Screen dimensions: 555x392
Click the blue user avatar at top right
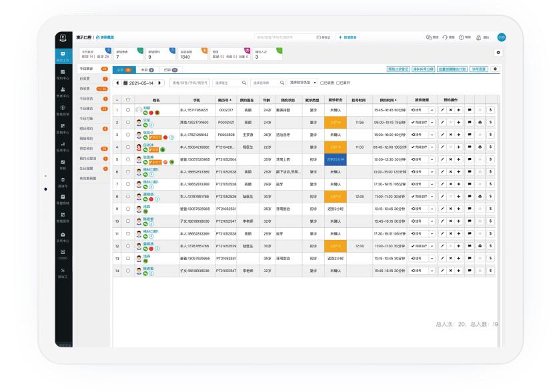coord(502,37)
